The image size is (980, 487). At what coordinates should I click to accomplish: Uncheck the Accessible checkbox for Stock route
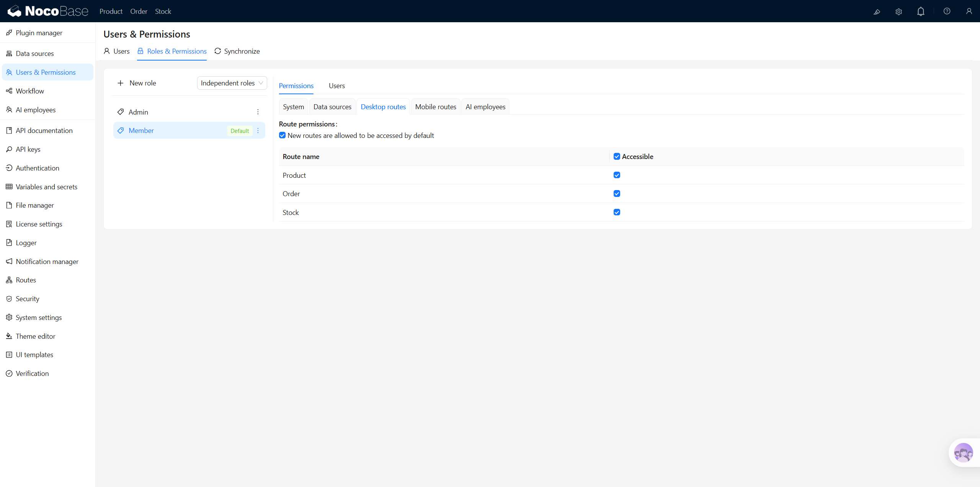click(617, 212)
